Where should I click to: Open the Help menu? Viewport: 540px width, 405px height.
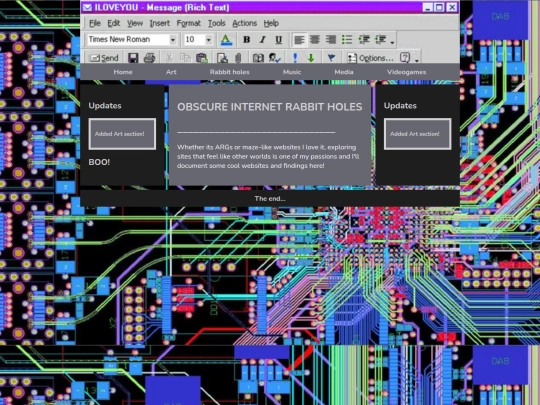coord(271,23)
